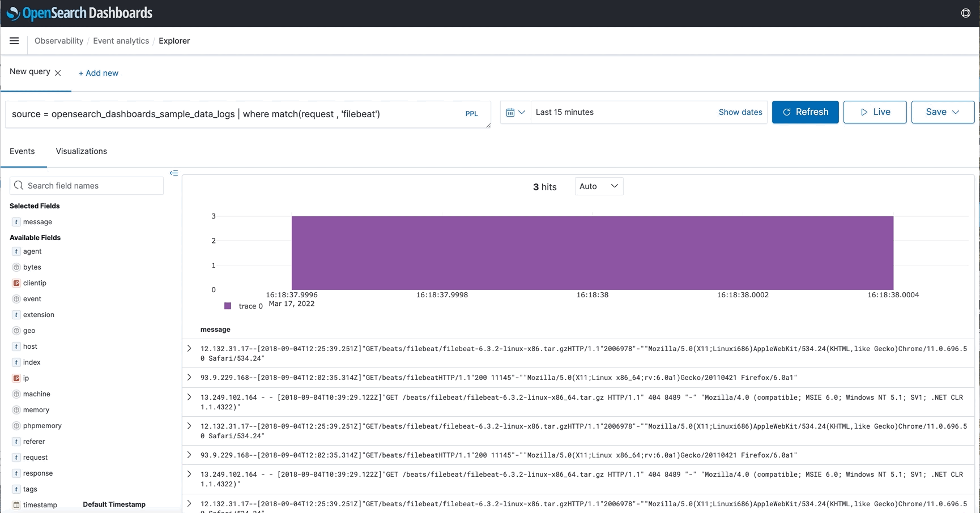
Task: Go to Event analytics breadcrumb
Action: click(121, 41)
